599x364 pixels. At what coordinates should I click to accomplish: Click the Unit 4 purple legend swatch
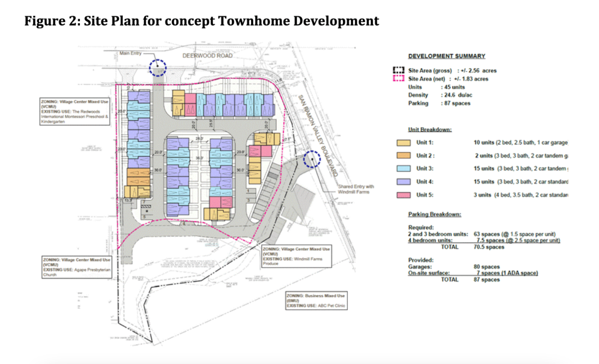[403, 182]
